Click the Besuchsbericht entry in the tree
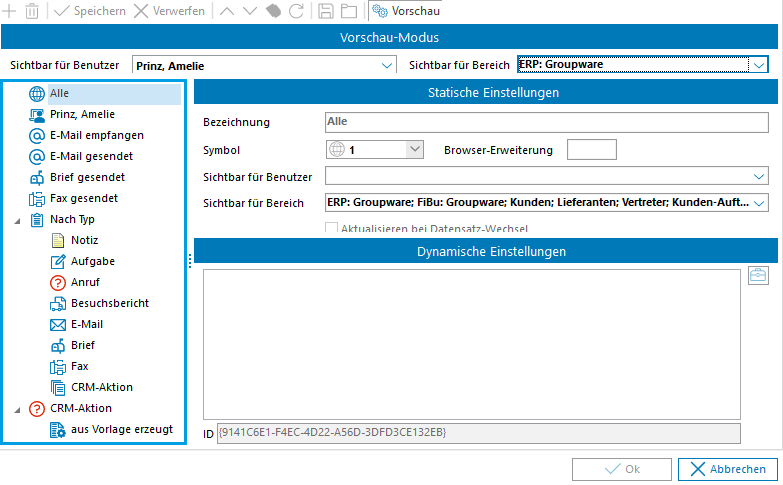This screenshot has width=783, height=485. tap(109, 303)
